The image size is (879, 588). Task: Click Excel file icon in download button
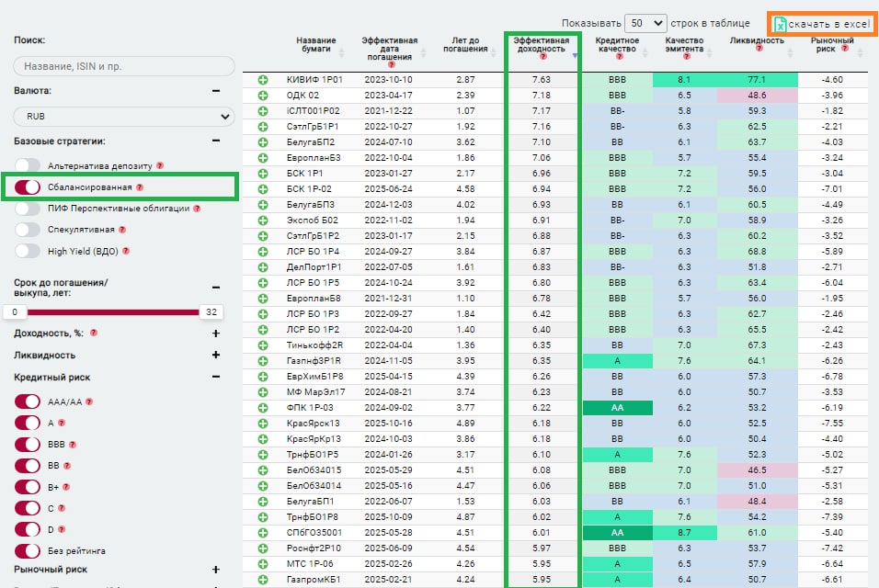pyautogui.click(x=780, y=24)
